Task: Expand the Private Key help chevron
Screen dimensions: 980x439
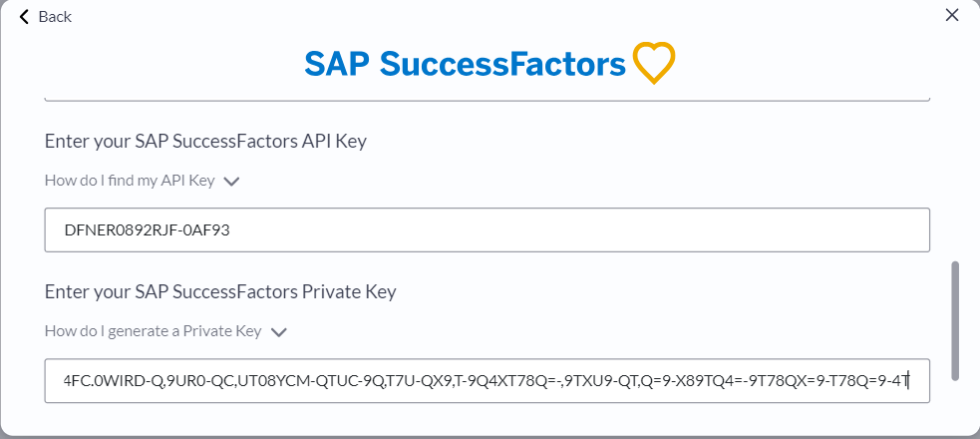Action: tap(279, 332)
